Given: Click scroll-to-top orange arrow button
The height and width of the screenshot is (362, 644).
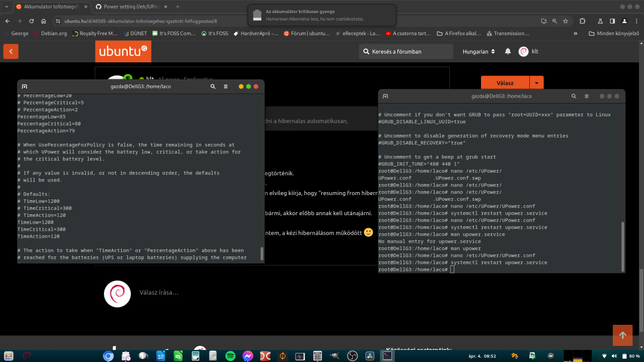Looking at the screenshot, I should point(622,335).
